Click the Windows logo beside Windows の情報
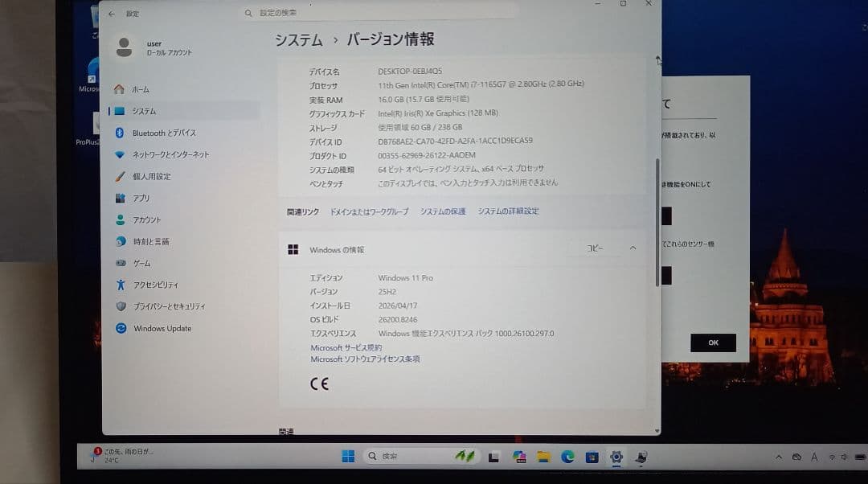The width and height of the screenshot is (868, 484). (x=293, y=250)
